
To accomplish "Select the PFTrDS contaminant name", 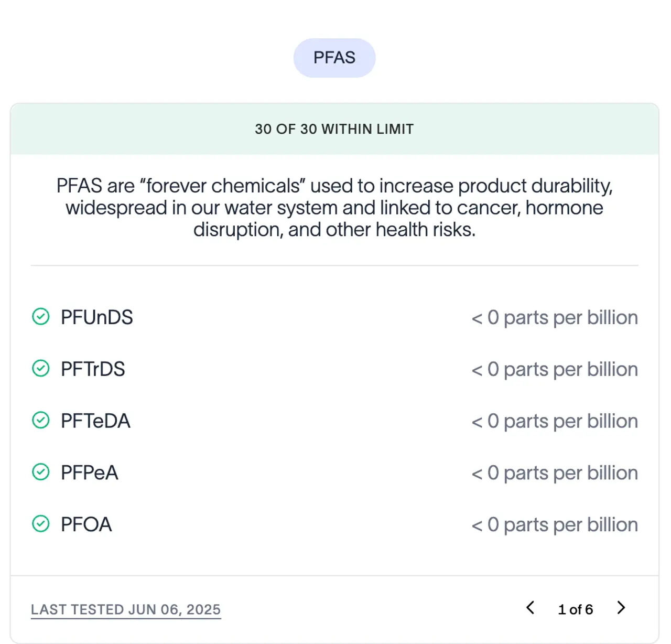I will tap(93, 369).
